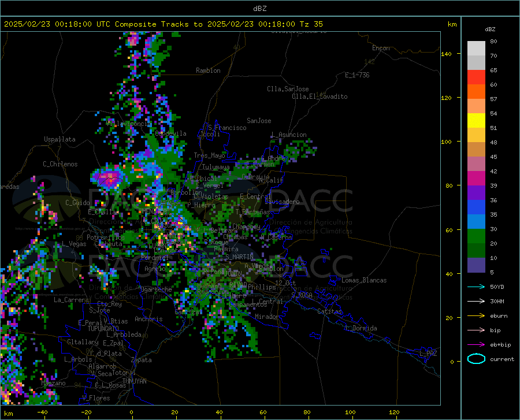Click the Agrelo place label
520x420 pixels.
click(155, 269)
